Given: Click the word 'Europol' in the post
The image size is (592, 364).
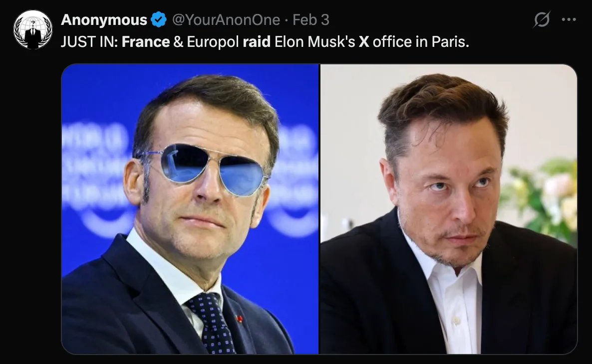Looking at the screenshot, I should click(x=213, y=42).
